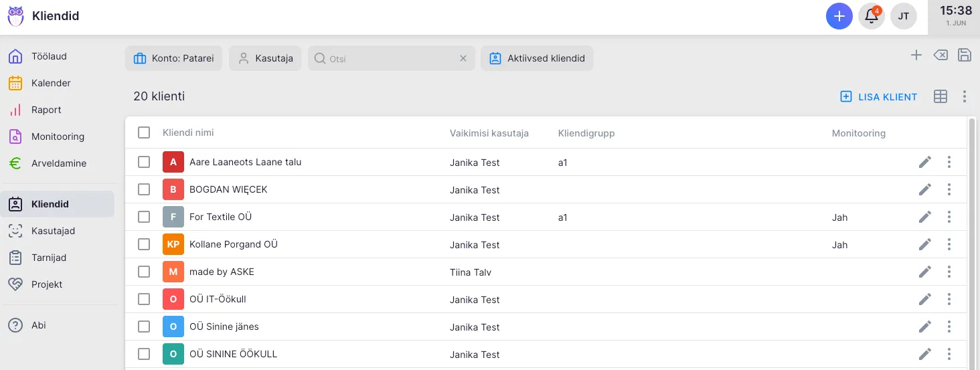980x370 pixels.
Task: Select all clients header checkbox
Action: tap(144, 132)
